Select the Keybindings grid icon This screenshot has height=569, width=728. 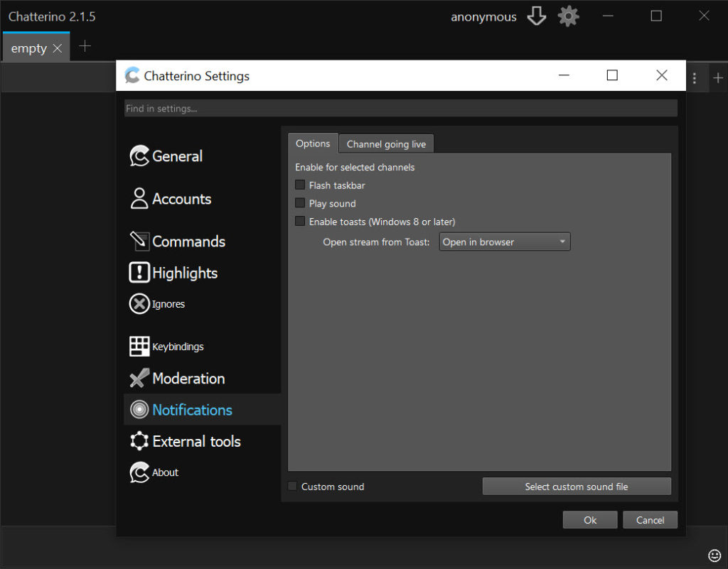tap(139, 346)
